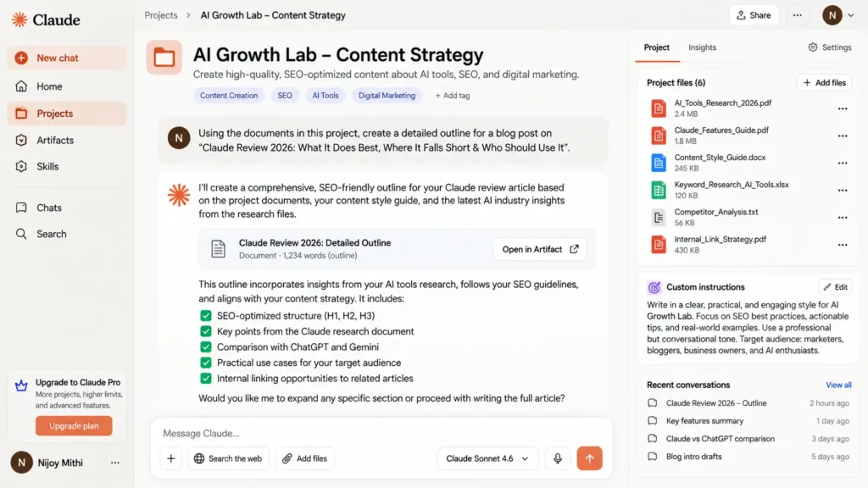868x488 pixels.
Task: Open Claude vs ChatGPT comparison conversation
Action: (748, 439)
